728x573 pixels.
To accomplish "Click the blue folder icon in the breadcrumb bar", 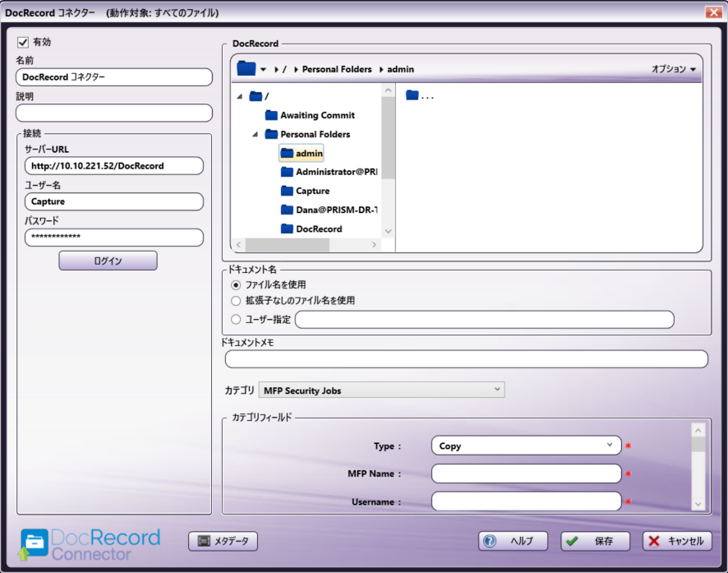I will pyautogui.click(x=246, y=69).
